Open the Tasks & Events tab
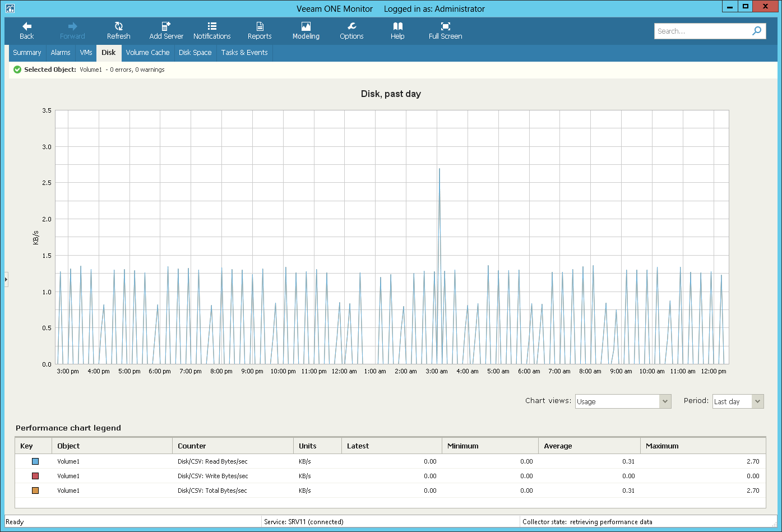This screenshot has height=532, width=782. tap(244, 53)
